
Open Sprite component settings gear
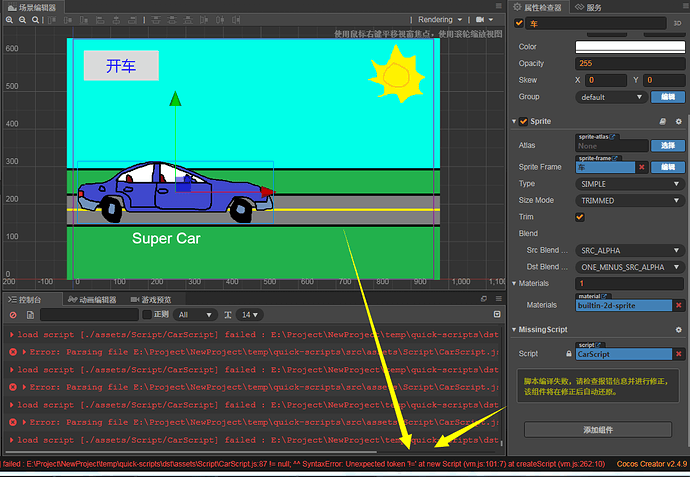pos(677,121)
